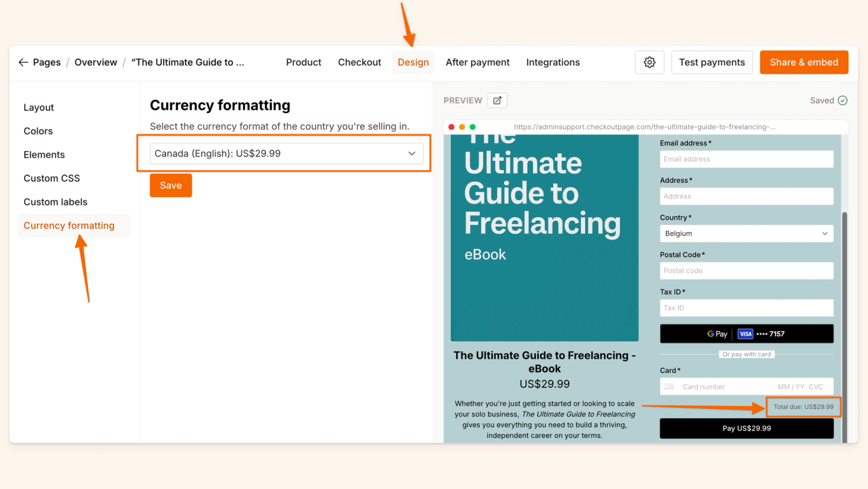Screen dimensions: 868x489
Task: Click the Test payments button
Action: (x=712, y=62)
